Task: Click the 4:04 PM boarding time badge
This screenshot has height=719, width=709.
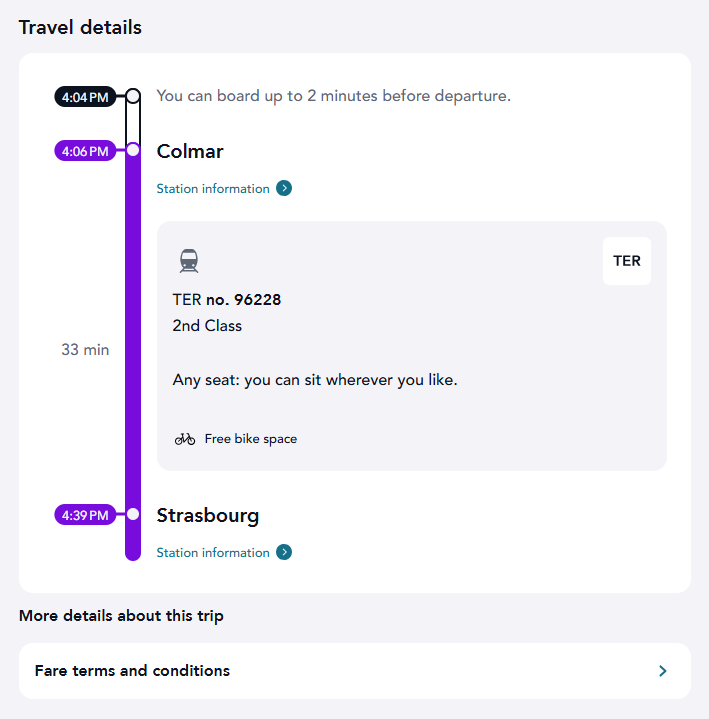Action: coord(85,97)
